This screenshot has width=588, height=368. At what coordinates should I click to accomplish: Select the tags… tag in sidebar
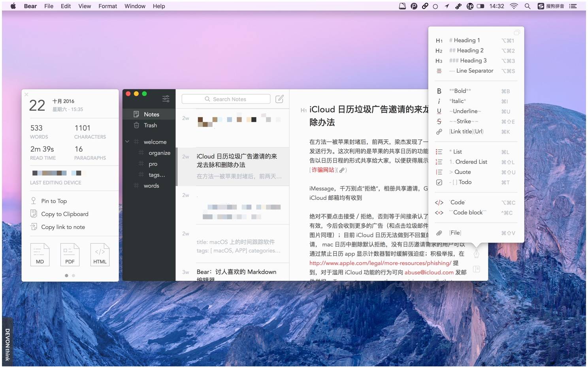(157, 175)
